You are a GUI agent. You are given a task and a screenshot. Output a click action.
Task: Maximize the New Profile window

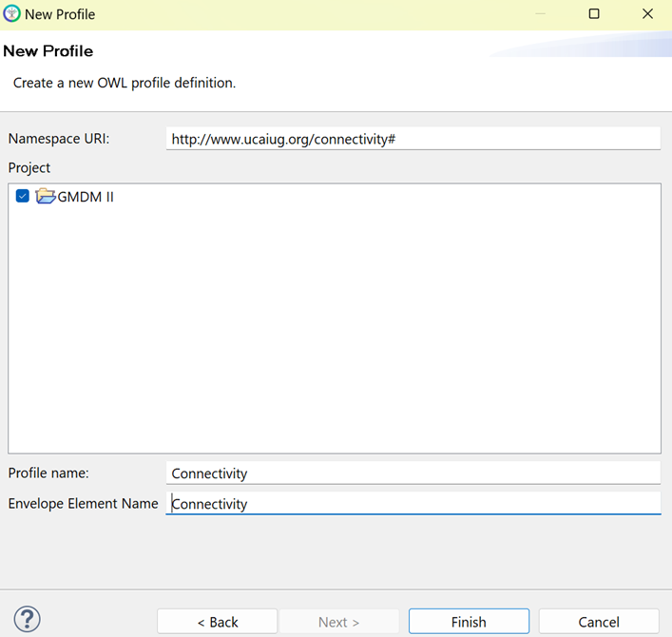coord(594,14)
